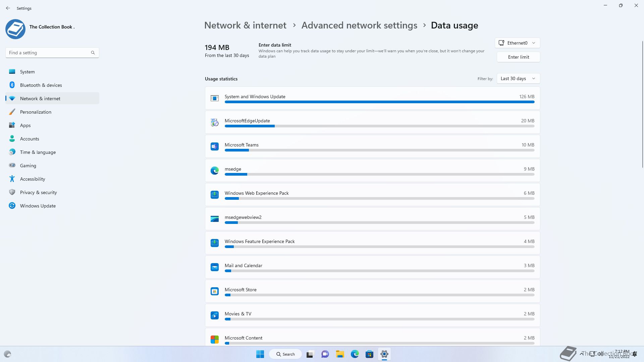This screenshot has width=644, height=362.
Task: Open widgets icon at taskbar left
Action: [x=7, y=354]
